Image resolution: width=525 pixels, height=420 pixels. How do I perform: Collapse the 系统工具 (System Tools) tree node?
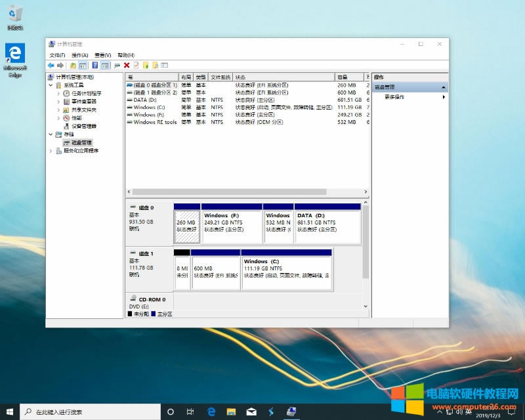(51, 85)
